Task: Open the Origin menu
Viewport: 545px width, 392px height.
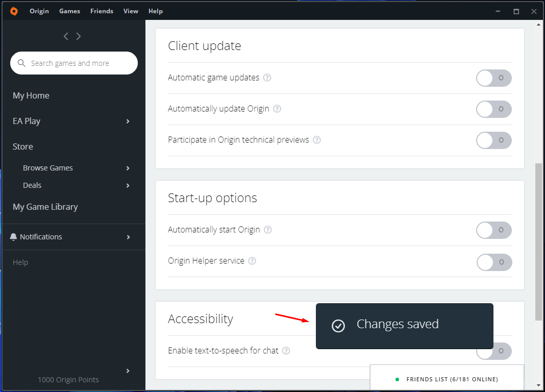Action: click(39, 11)
